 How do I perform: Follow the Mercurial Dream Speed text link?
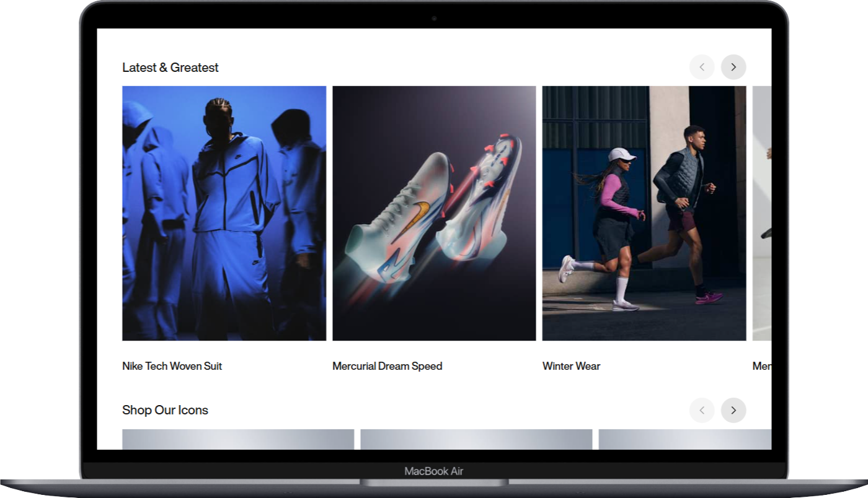click(387, 366)
